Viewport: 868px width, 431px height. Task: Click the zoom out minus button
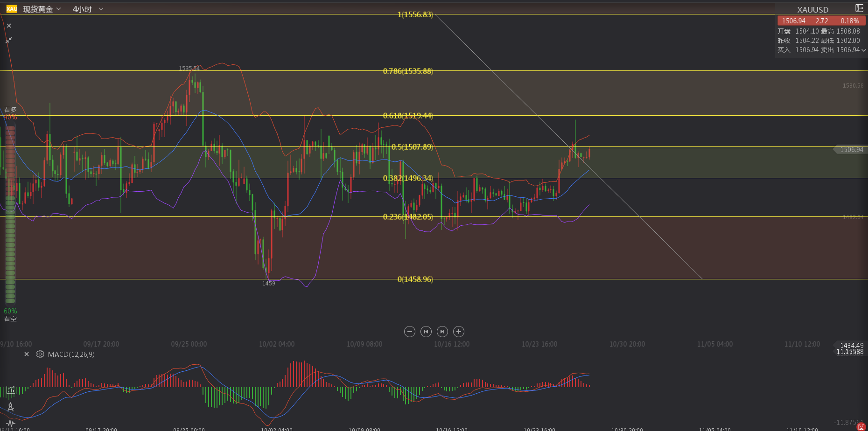coord(409,332)
